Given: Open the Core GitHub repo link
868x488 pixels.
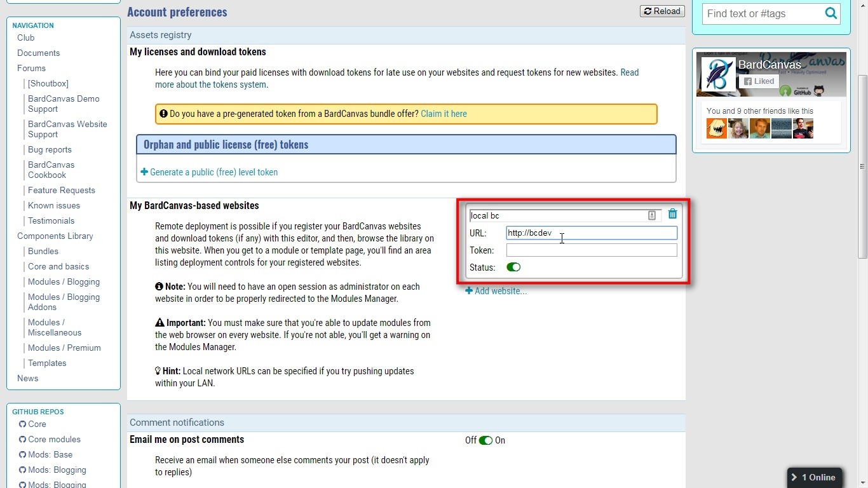Looking at the screenshot, I should [32, 424].
